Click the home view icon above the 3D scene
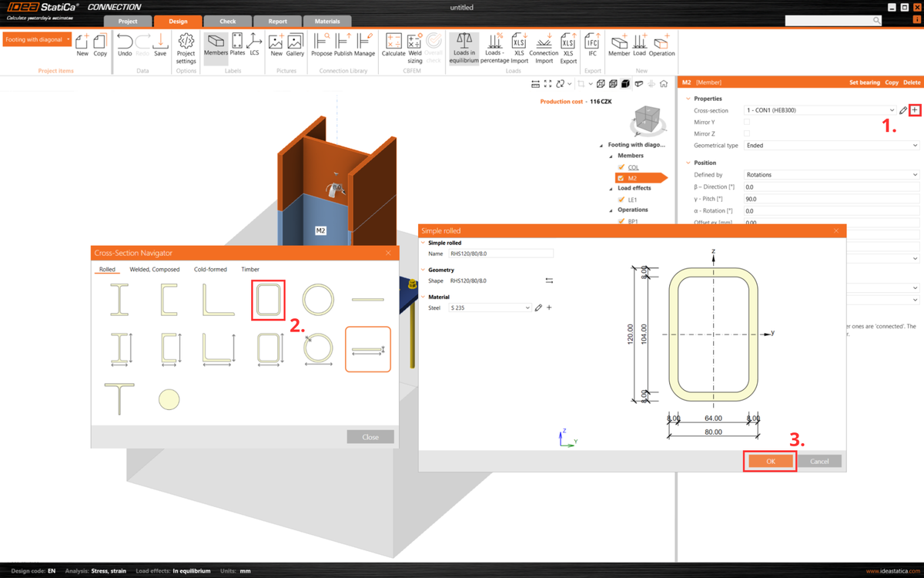 click(664, 82)
